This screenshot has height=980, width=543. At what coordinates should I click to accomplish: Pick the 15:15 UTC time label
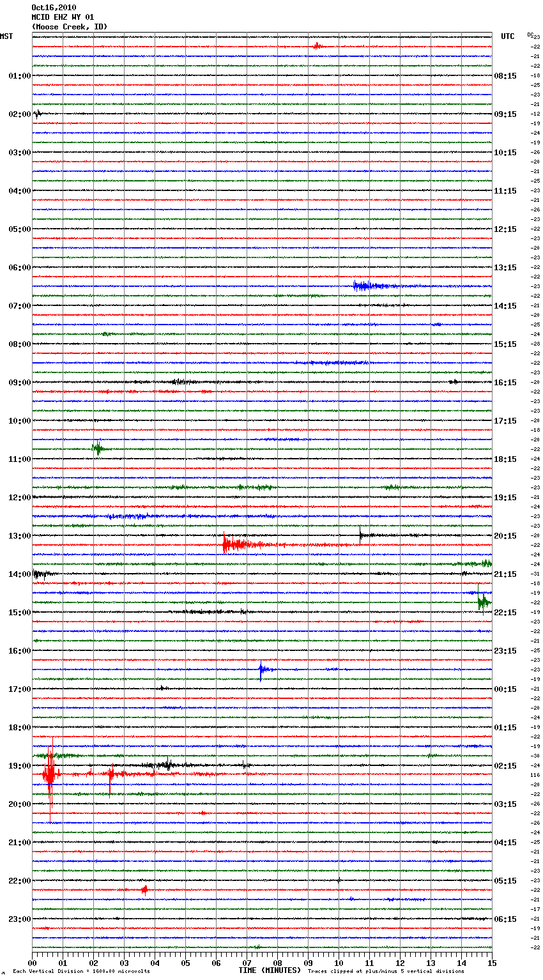tap(505, 344)
